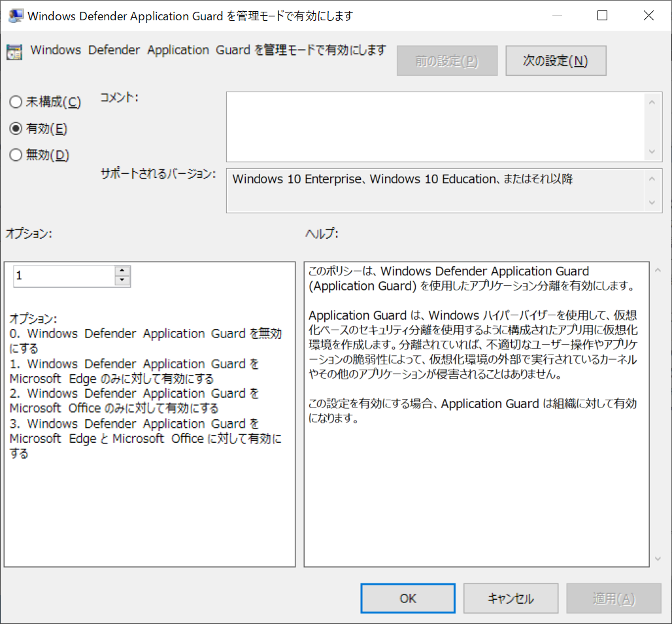Click the ヘルプ: label
672x624 pixels.
[322, 234]
